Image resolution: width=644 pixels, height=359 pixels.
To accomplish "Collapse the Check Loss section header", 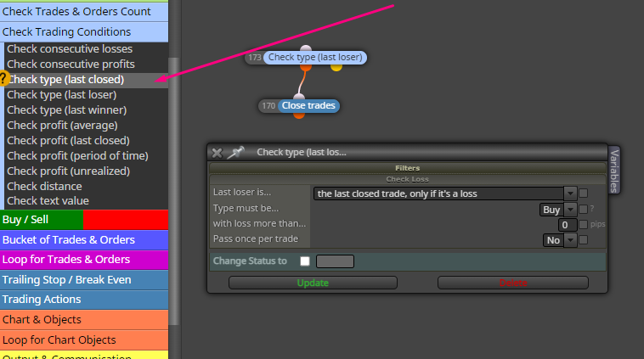I will pyautogui.click(x=408, y=179).
